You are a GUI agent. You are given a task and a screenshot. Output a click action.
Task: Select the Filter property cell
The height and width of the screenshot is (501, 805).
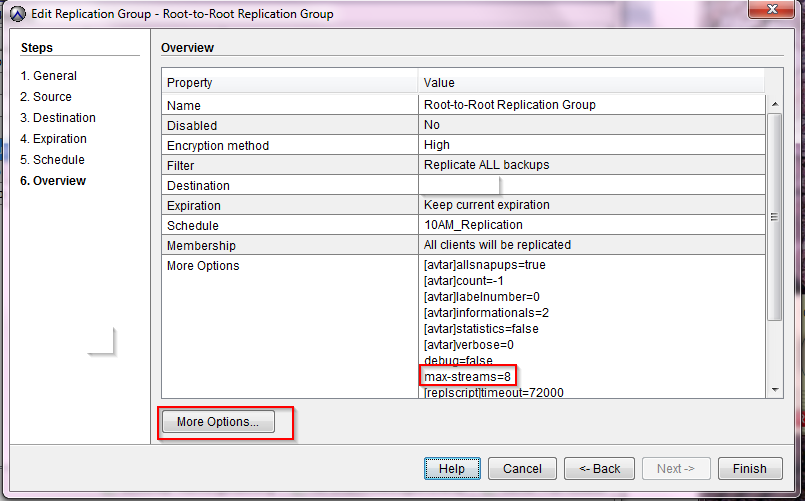290,165
